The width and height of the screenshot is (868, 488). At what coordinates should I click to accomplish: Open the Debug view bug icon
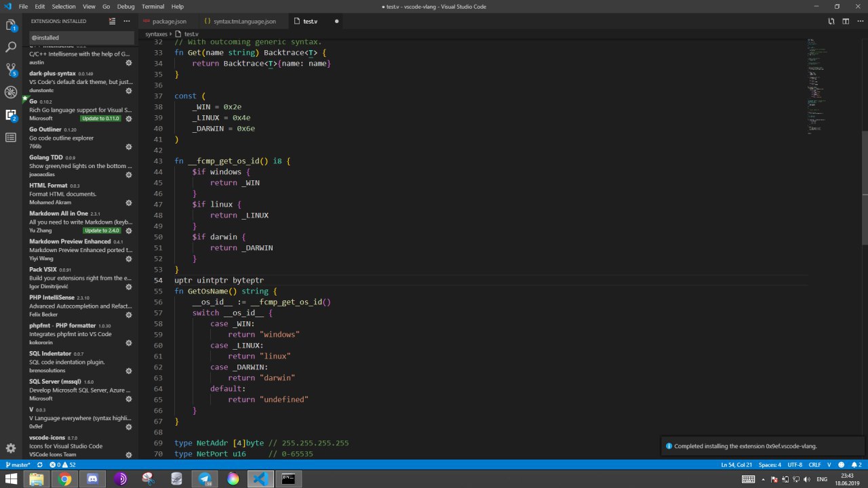pyautogui.click(x=11, y=92)
